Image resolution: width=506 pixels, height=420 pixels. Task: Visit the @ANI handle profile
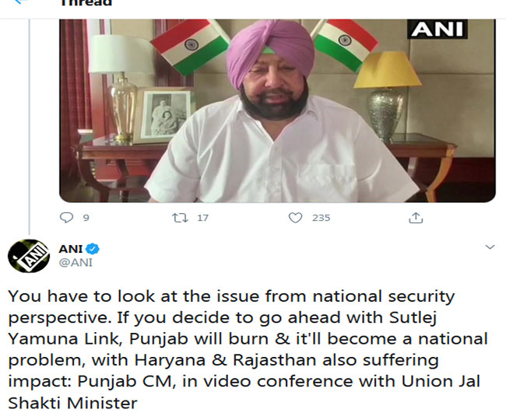76,263
